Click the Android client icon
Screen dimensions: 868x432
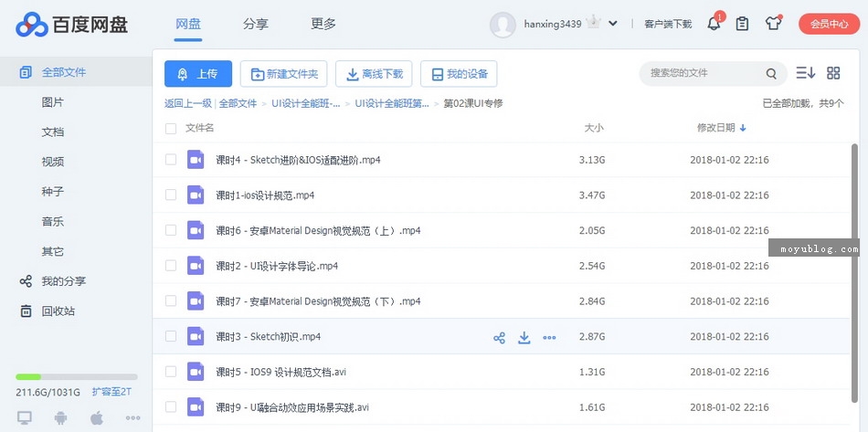point(60,417)
